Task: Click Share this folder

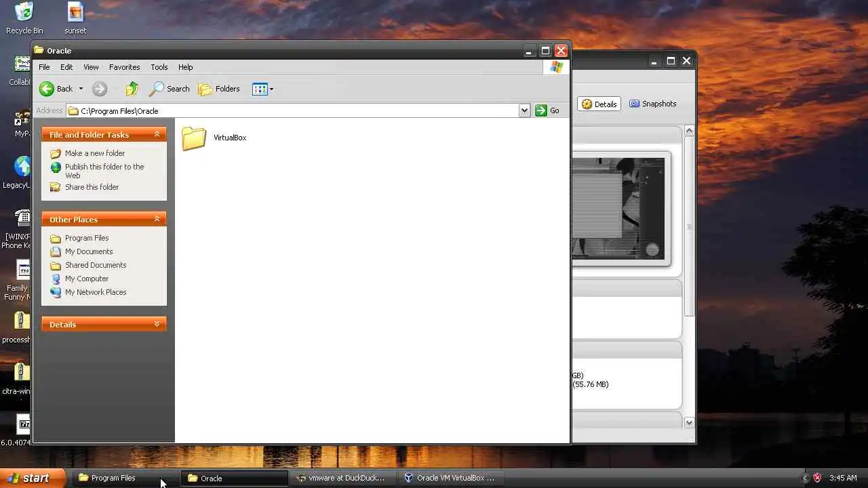Action: point(92,187)
